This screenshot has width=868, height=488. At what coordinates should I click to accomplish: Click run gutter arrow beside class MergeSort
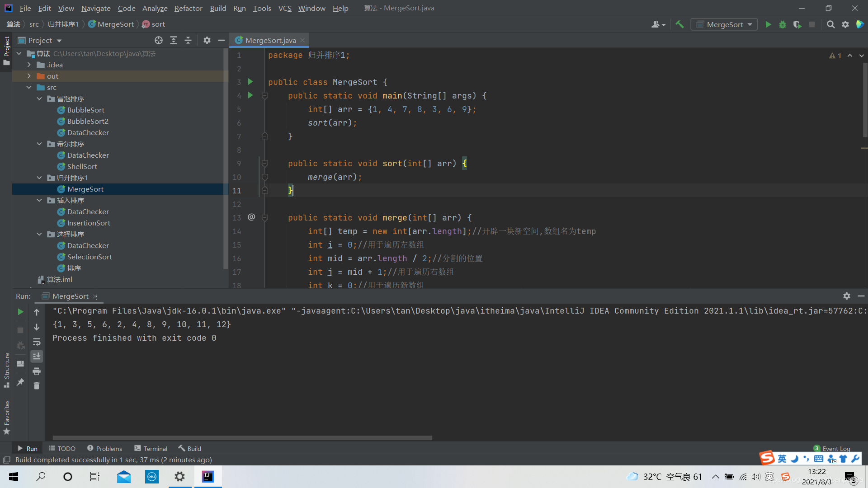(x=250, y=82)
